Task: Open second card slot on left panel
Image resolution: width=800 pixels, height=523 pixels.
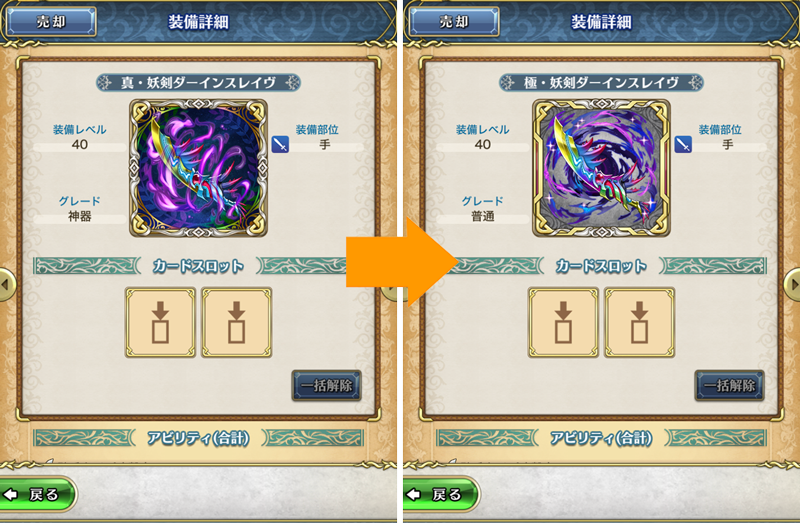Action: tap(236, 322)
